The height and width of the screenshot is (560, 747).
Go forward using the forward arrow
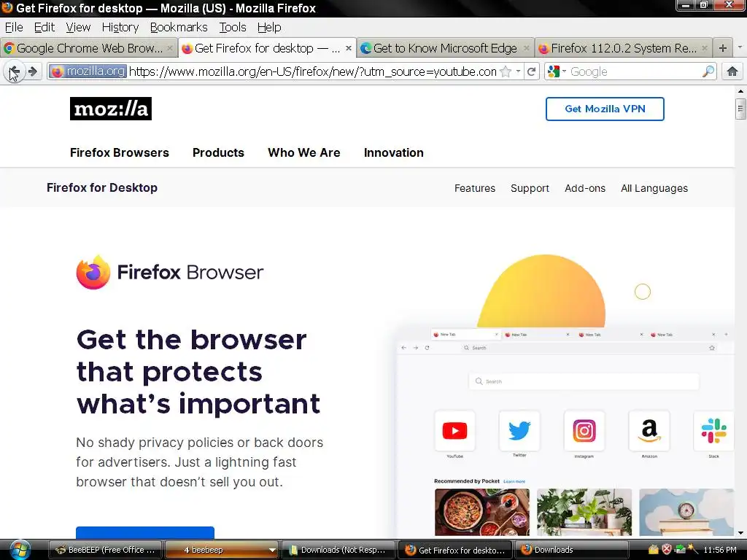(32, 72)
